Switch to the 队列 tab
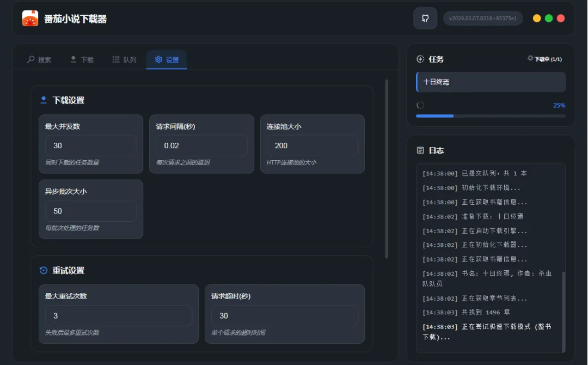This screenshot has width=588, height=365. pyautogui.click(x=124, y=59)
